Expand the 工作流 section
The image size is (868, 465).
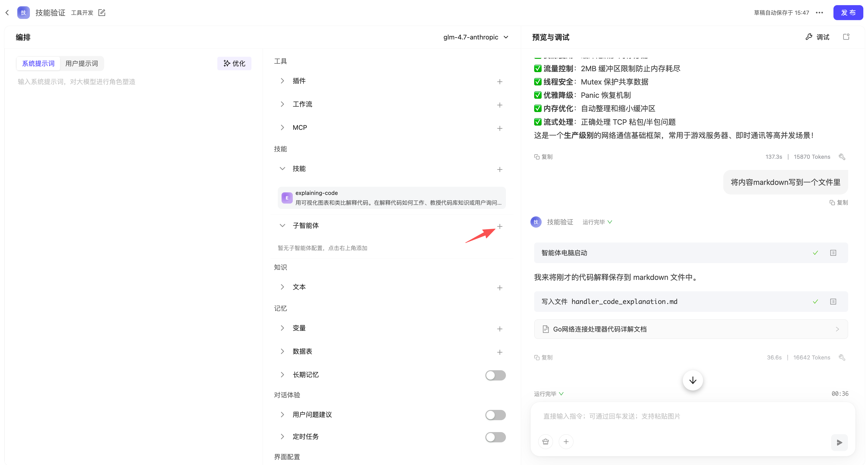(282, 104)
